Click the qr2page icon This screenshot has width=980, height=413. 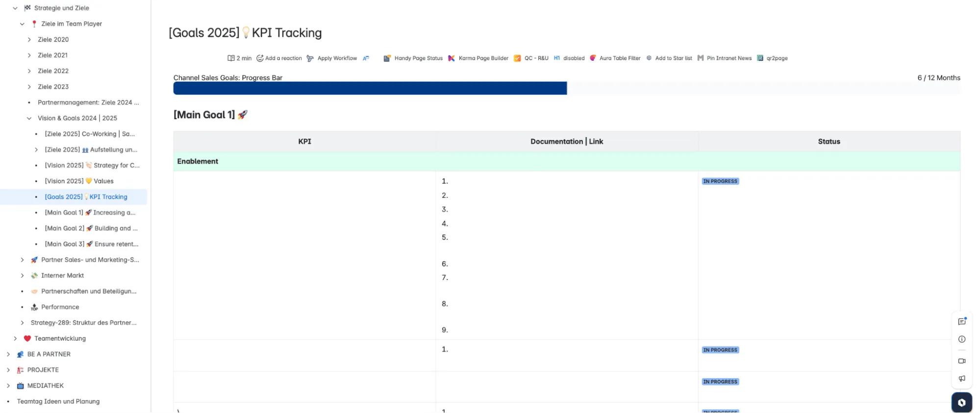(760, 58)
